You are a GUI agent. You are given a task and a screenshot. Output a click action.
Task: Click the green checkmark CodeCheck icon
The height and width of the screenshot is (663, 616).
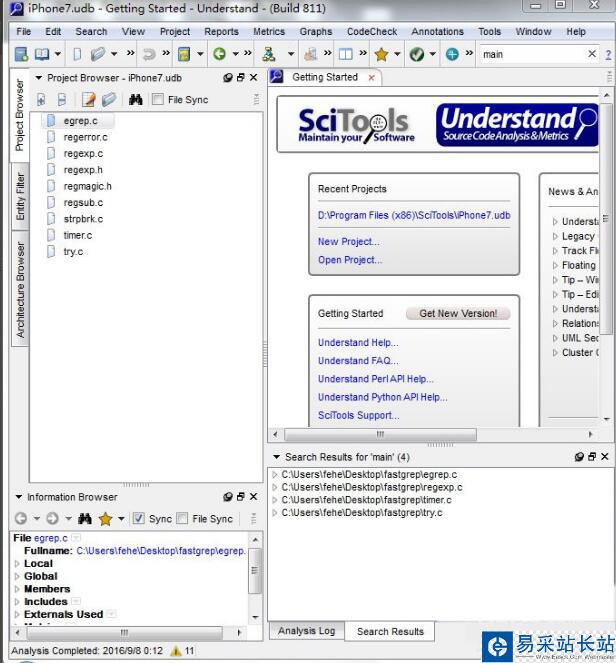click(417, 54)
